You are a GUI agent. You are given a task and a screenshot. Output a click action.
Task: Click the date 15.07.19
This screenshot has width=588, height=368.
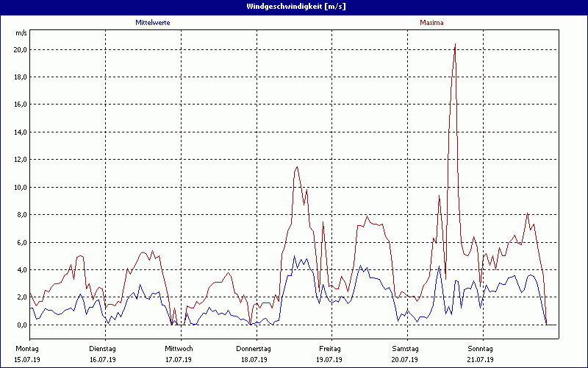point(27,360)
